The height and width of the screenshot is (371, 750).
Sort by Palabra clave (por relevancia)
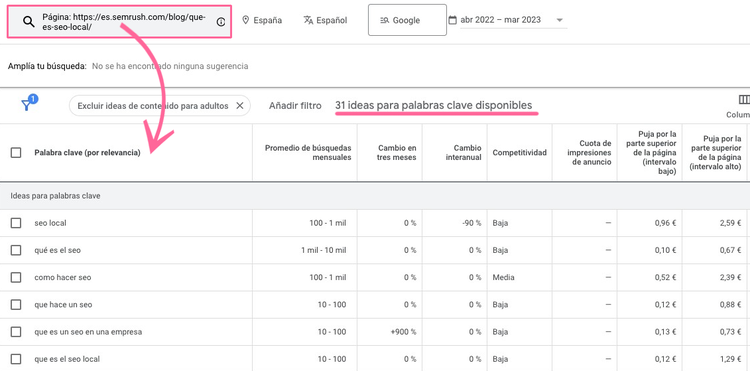(87, 153)
